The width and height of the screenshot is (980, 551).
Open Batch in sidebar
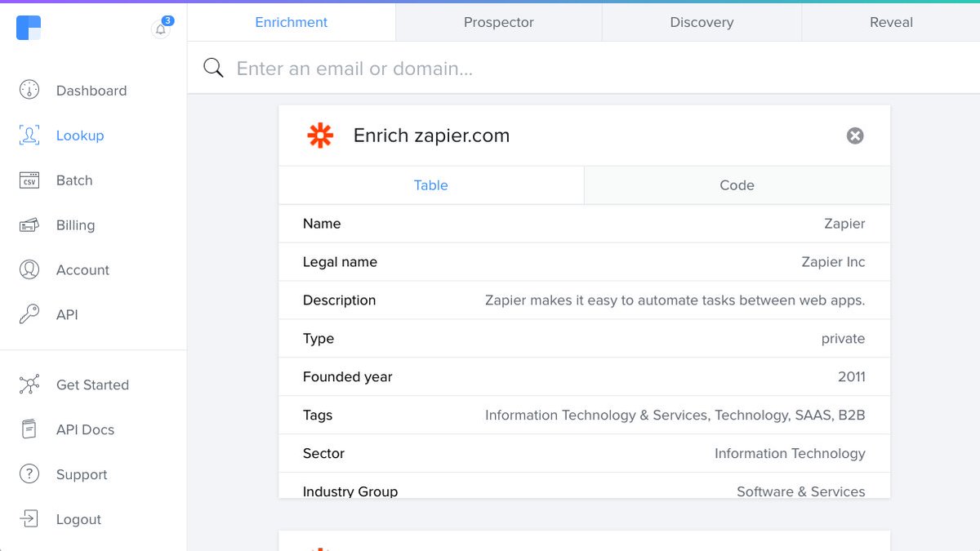(x=74, y=180)
